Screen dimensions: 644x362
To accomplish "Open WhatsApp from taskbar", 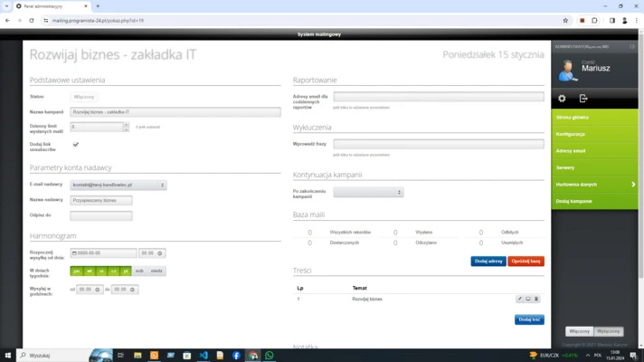I will [x=270, y=356].
